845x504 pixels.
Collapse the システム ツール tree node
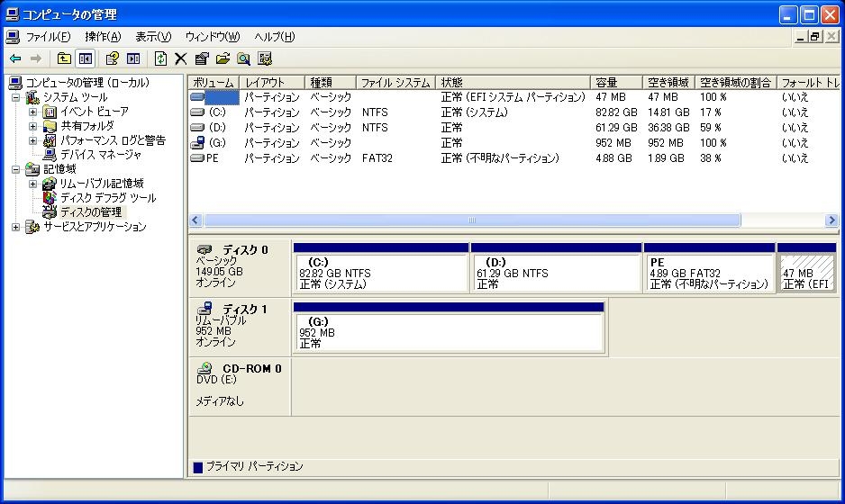15,97
